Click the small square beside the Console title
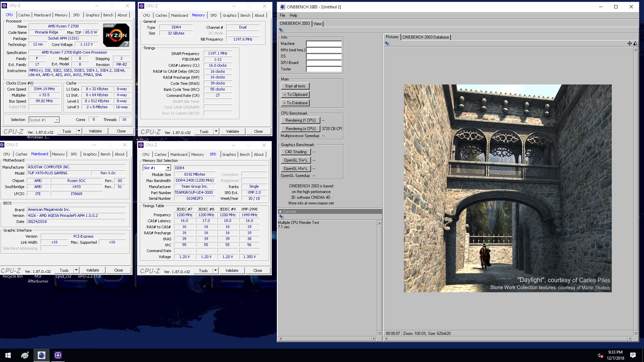Screen dimensions: 644x362 (280, 212)
